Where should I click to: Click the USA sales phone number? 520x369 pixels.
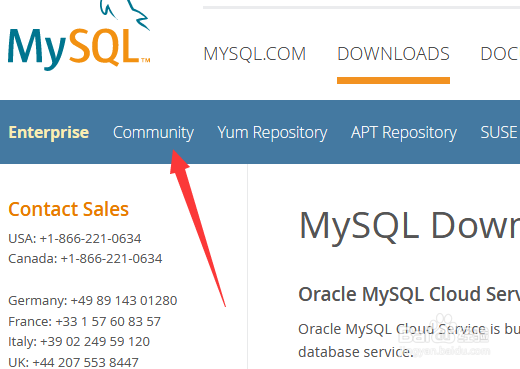(x=90, y=239)
